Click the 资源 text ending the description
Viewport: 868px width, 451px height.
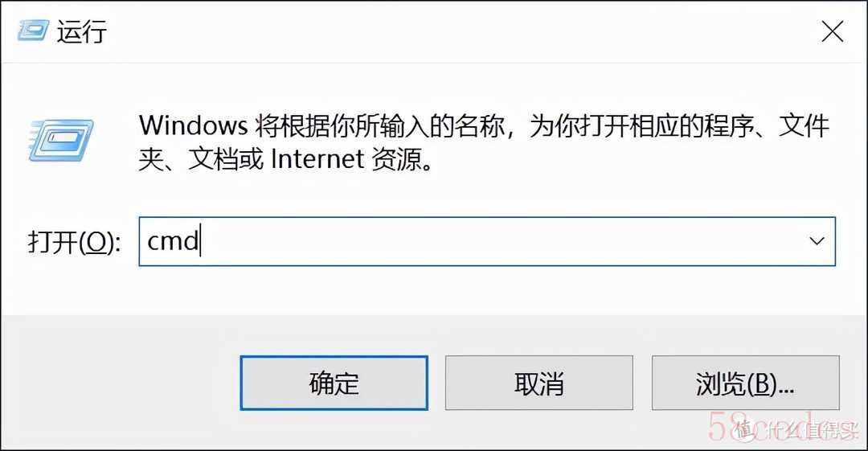395,159
